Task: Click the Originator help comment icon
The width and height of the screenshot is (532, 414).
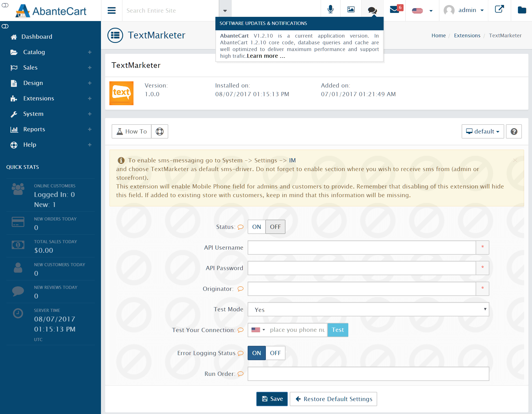Action: (x=240, y=289)
